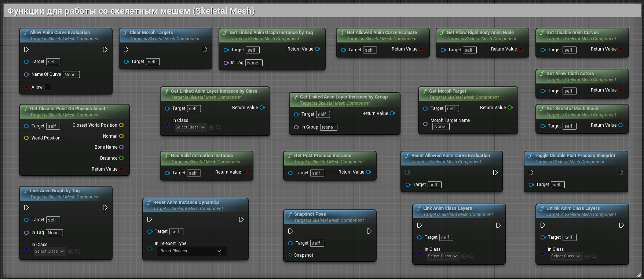Click exec output pin of Reset Anim Instance Dynamics
This screenshot has height=279, width=644.
[x=241, y=219]
